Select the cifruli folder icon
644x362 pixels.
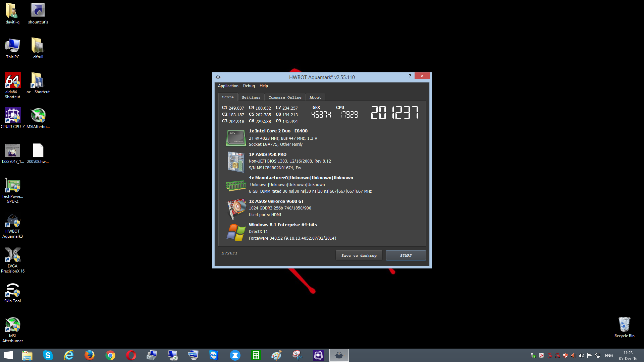tap(38, 49)
